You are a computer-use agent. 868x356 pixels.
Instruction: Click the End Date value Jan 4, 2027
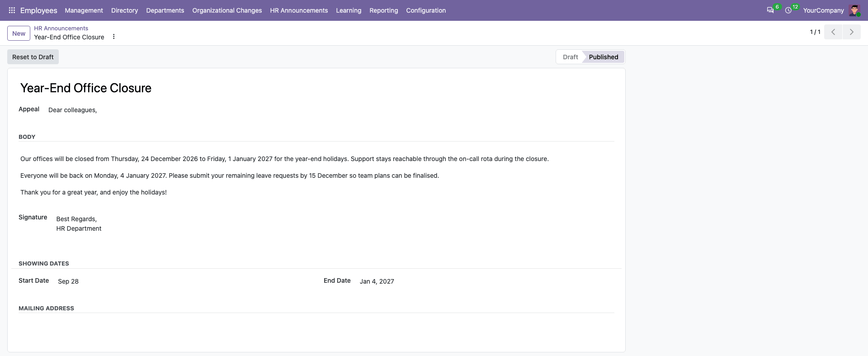pos(377,281)
